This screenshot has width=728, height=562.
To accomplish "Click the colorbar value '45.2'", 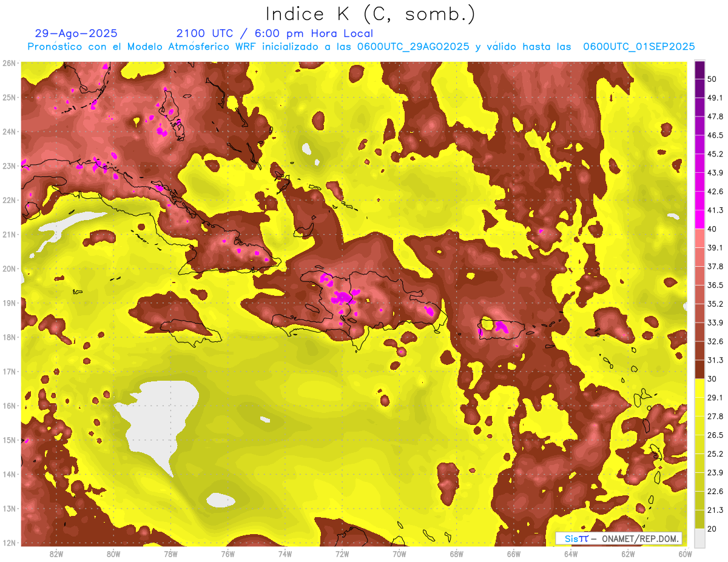I will point(715,154).
